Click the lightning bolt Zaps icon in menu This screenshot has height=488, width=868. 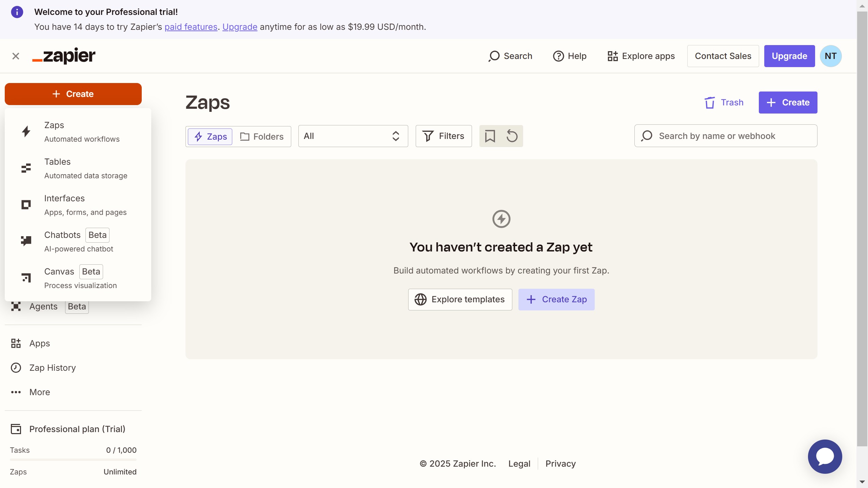(x=26, y=131)
